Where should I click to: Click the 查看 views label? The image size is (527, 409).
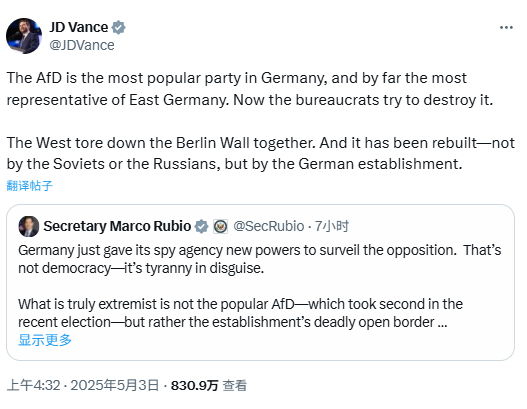click(x=235, y=385)
